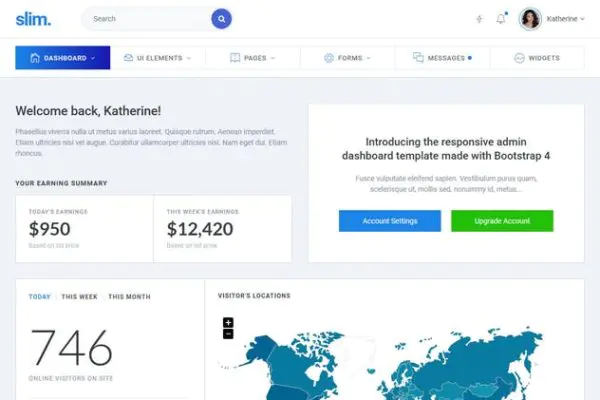Open the activity lightning icon in header

click(479, 19)
